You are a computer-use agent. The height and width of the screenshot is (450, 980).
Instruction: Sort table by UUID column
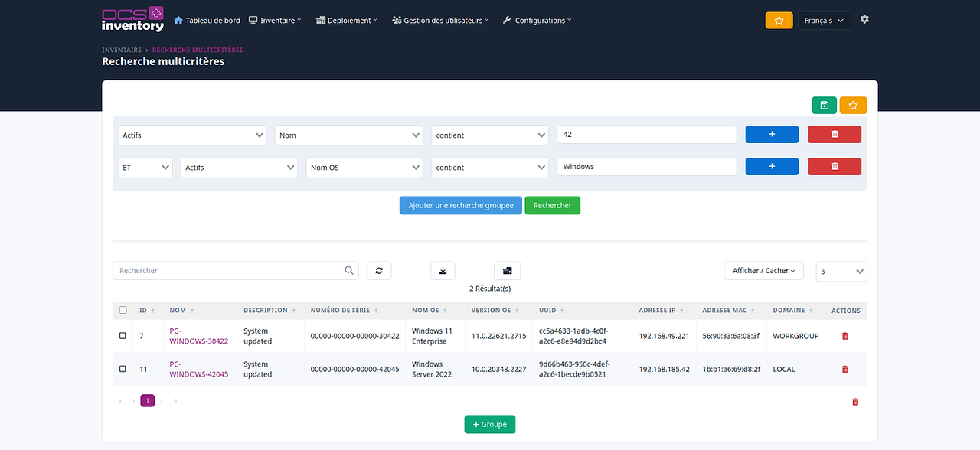[552, 311]
